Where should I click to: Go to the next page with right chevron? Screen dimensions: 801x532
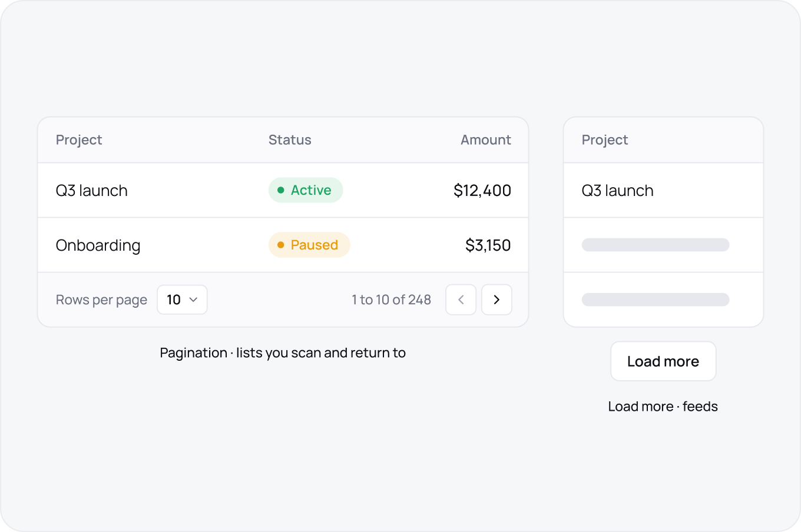(x=497, y=300)
